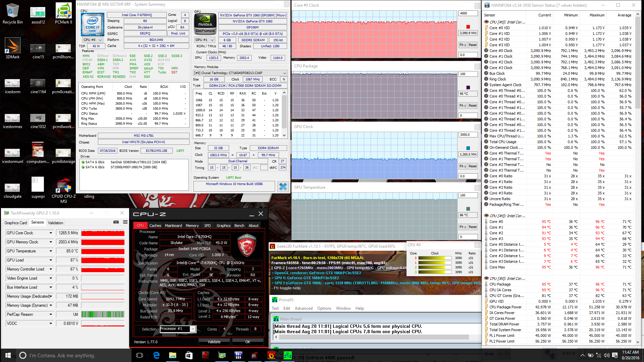Switch to the Validation tab in GPU-Z

pyautogui.click(x=55, y=223)
